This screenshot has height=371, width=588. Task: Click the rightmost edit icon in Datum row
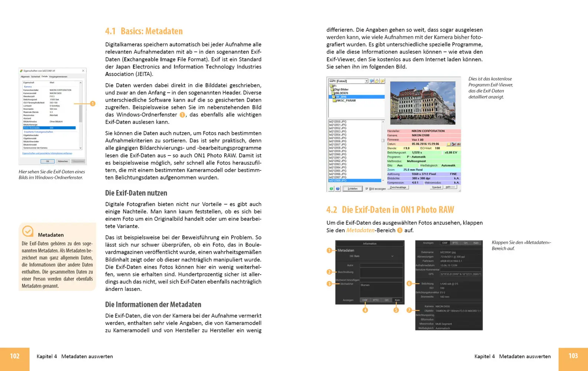tap(459, 144)
